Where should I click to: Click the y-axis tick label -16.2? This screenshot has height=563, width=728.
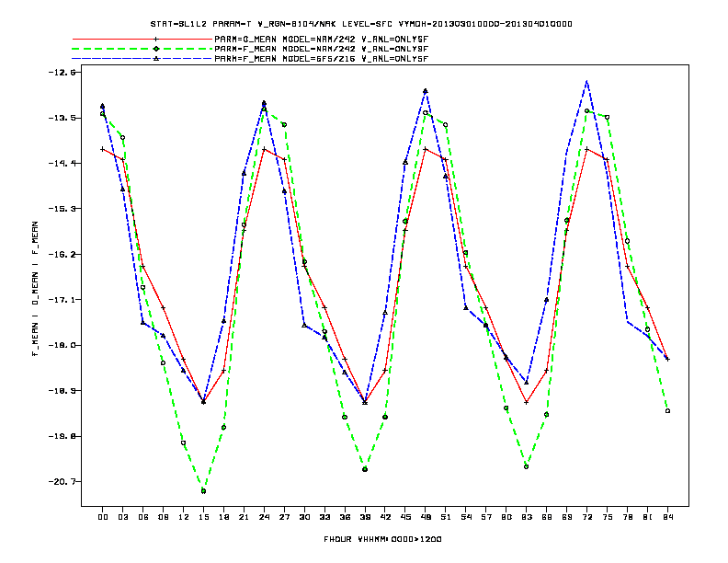pos(63,255)
